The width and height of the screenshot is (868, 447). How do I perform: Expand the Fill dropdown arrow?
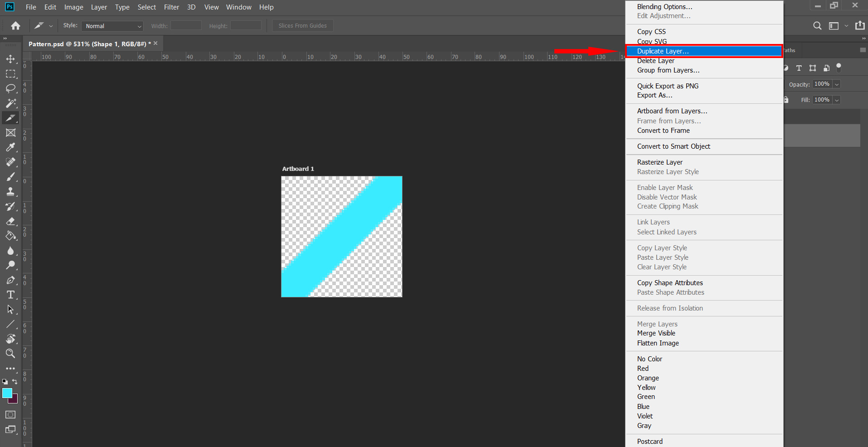tap(837, 100)
